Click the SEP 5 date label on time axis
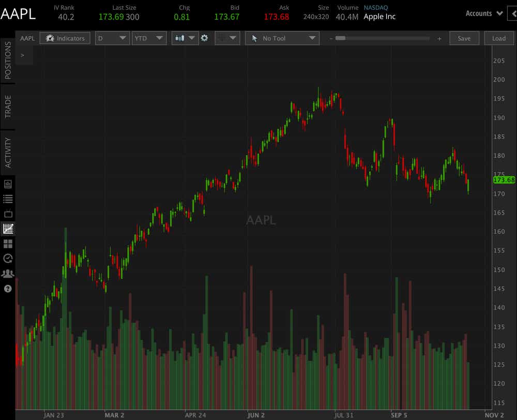This screenshot has height=420, width=517. tap(399, 415)
